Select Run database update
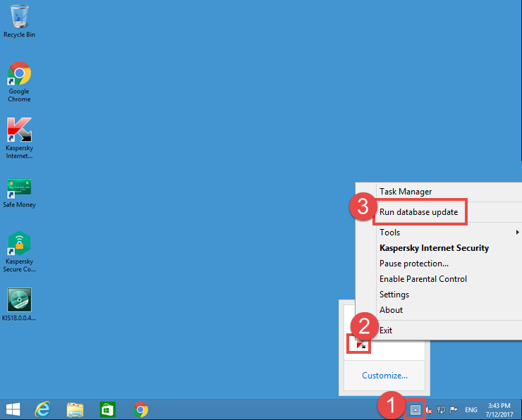The width and height of the screenshot is (522, 420). click(439, 212)
